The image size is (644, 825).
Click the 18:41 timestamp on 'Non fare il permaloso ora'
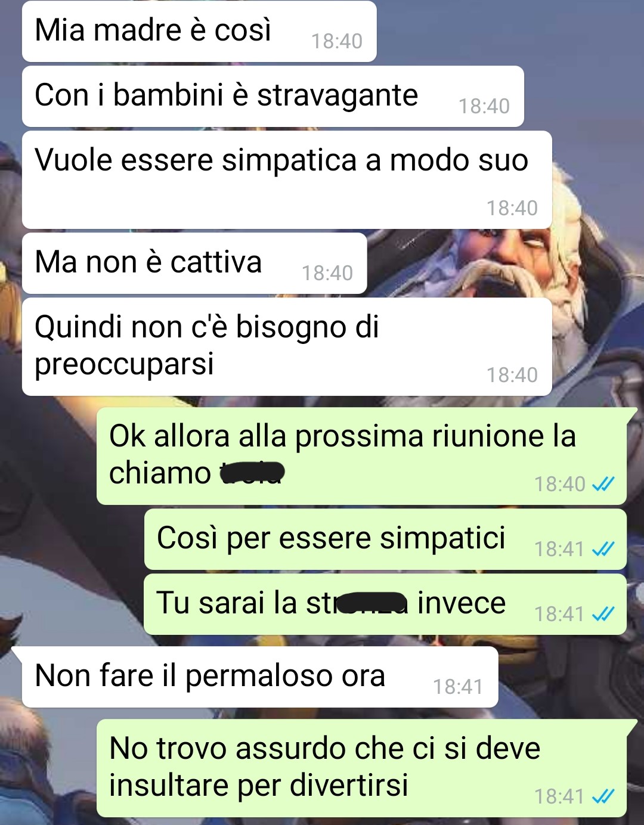pyautogui.click(x=458, y=687)
